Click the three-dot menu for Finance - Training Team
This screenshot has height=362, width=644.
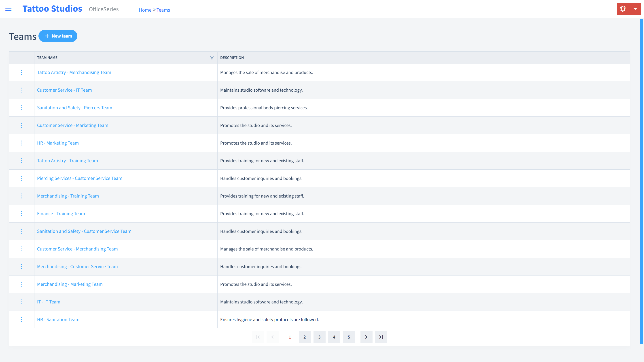(x=22, y=213)
